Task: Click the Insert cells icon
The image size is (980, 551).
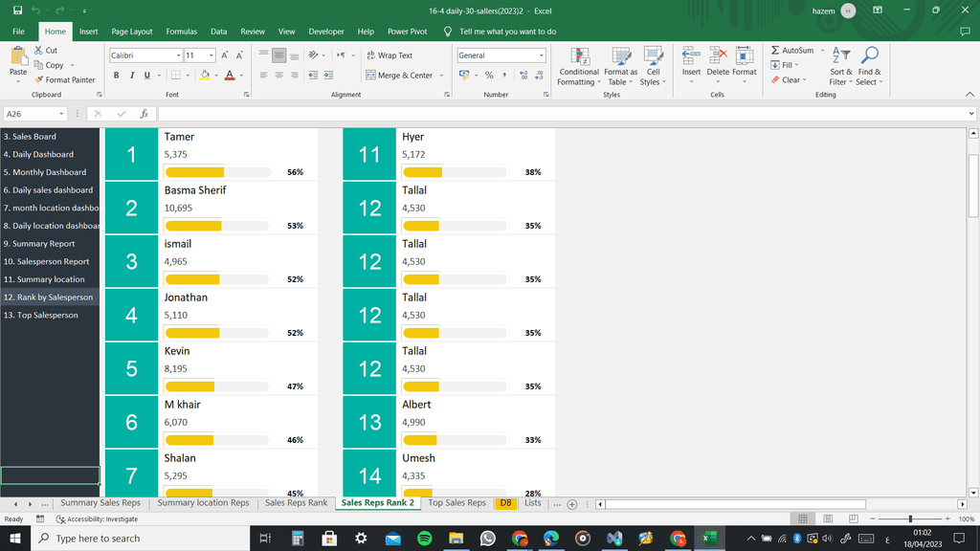Action: pyautogui.click(x=691, y=56)
